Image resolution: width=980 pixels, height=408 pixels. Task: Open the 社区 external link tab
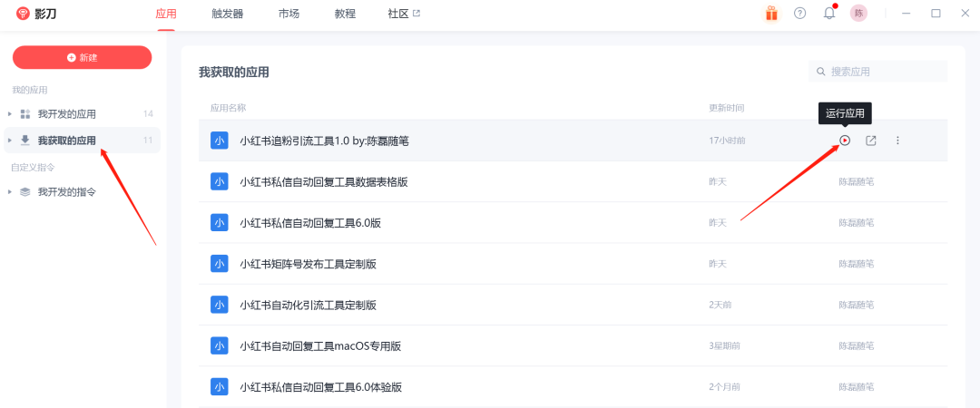pos(405,14)
